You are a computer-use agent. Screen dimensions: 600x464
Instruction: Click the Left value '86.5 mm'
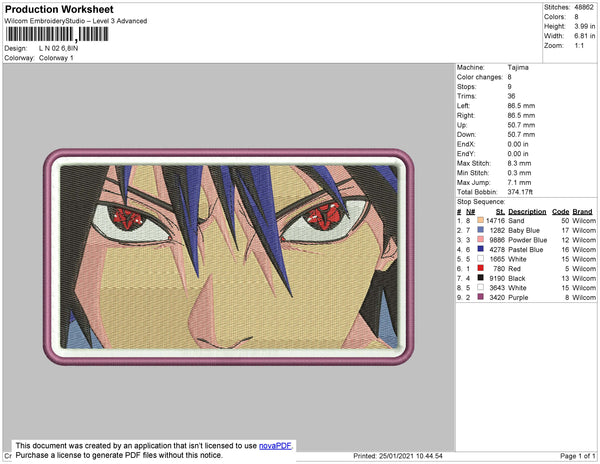tap(521, 106)
